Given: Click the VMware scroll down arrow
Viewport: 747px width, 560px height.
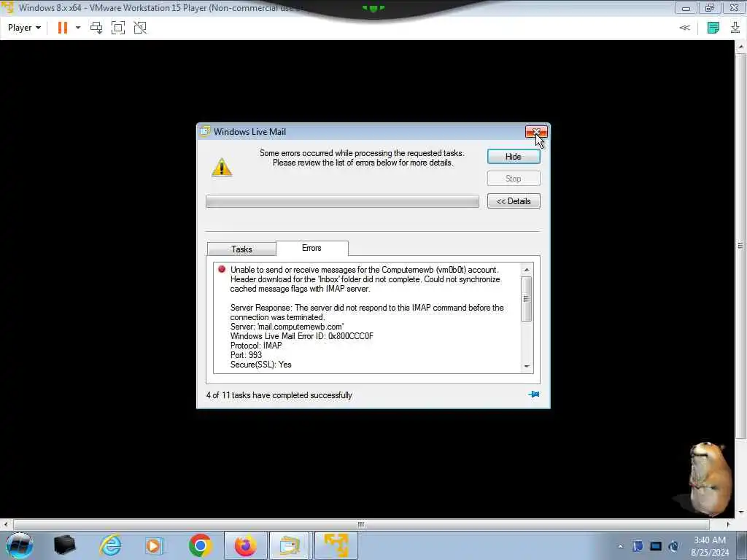Looking at the screenshot, I should (740, 513).
